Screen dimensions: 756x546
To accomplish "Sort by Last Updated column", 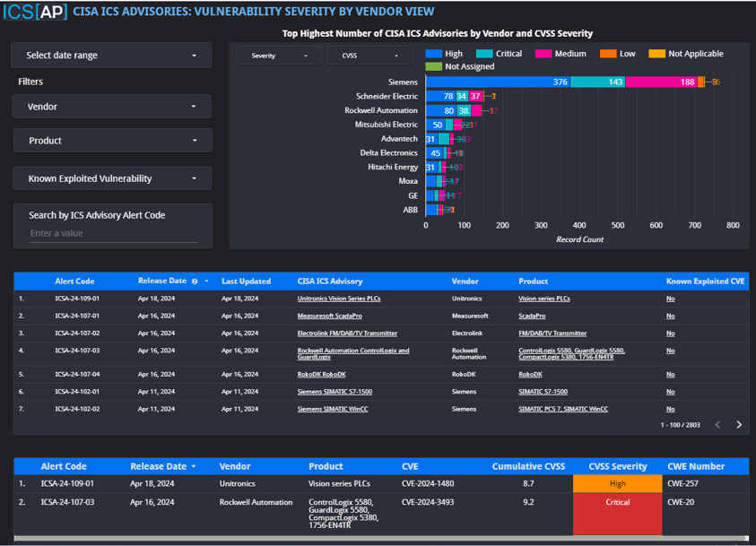I will 246,281.
